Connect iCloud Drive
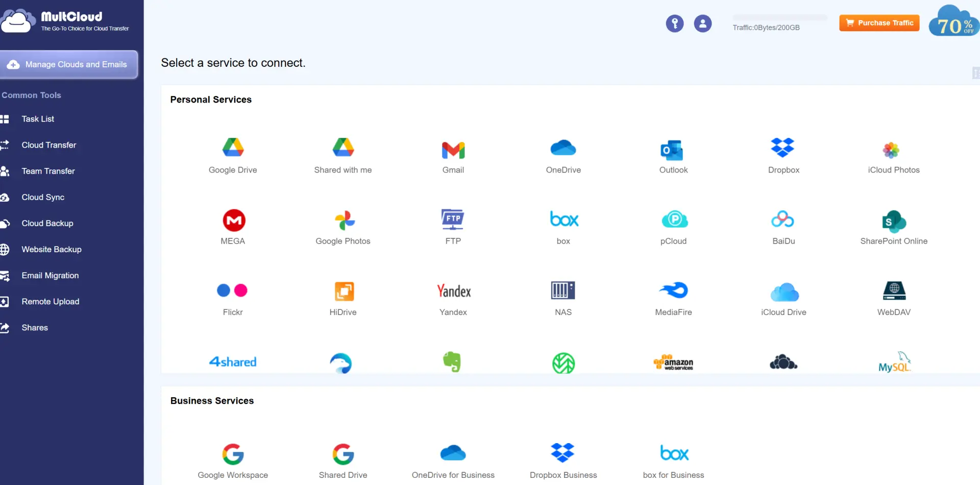980x485 pixels. [x=783, y=299]
